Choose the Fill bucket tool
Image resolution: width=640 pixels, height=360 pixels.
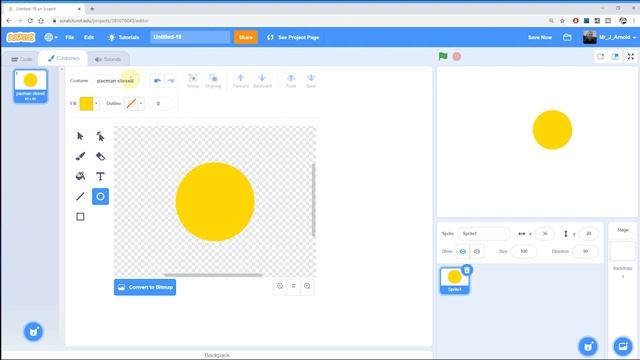(80, 176)
